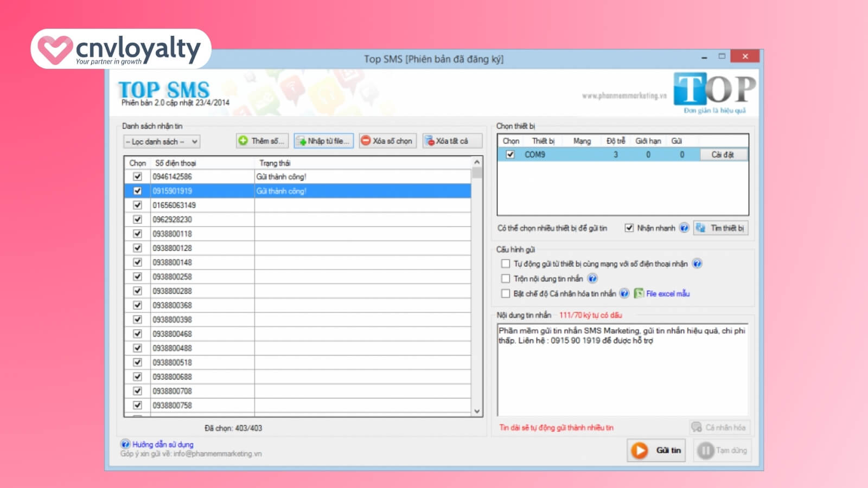Click the scroll up arrow in phone list
This screenshot has height=488, width=868.
coord(477,162)
